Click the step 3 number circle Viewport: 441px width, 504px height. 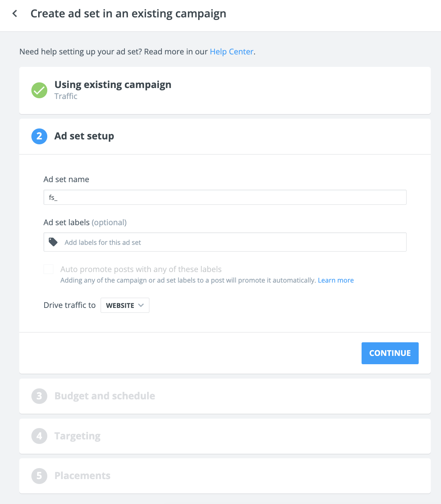(x=39, y=396)
